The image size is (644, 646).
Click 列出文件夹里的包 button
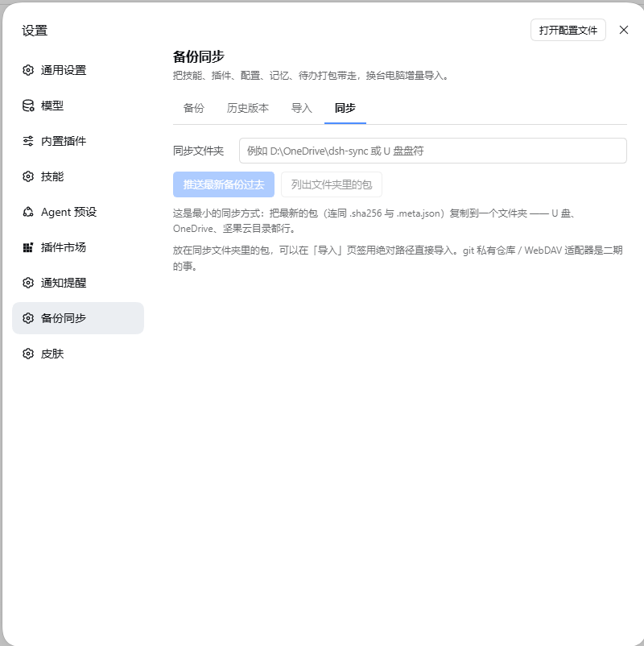332,184
